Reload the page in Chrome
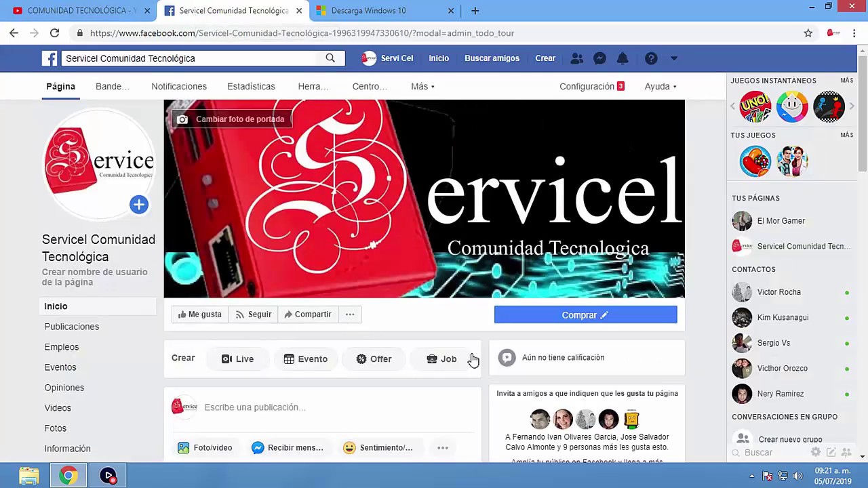868x488 pixels. [54, 33]
